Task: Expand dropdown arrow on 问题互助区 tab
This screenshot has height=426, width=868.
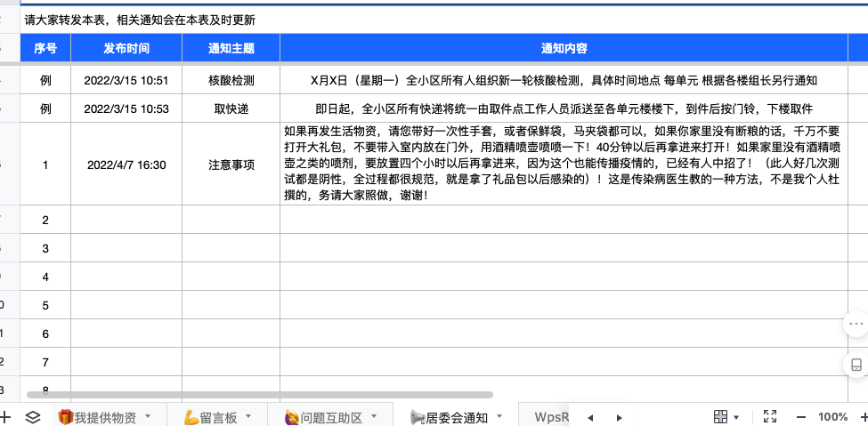Action: point(374,416)
